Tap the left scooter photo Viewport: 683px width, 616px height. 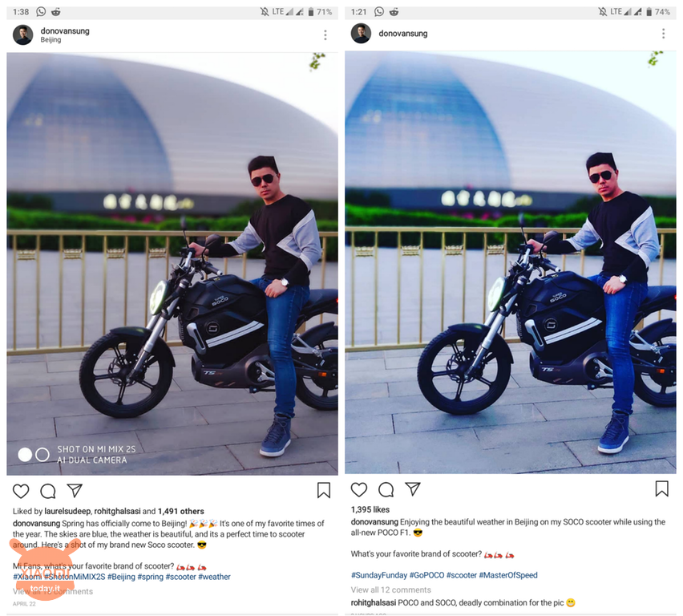tap(172, 264)
